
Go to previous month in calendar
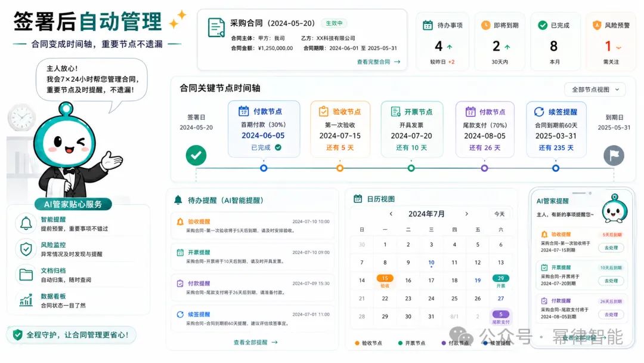click(x=391, y=214)
